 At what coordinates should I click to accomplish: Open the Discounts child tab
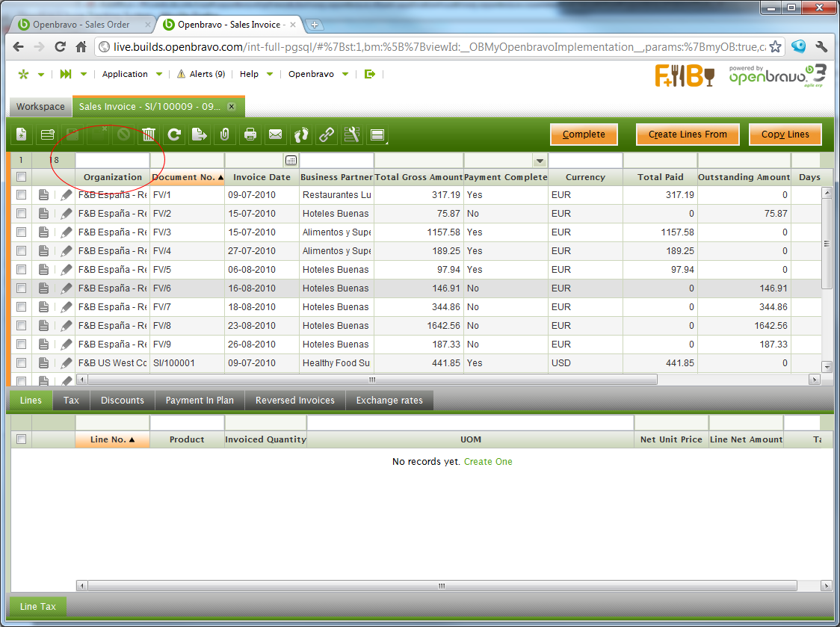(123, 401)
